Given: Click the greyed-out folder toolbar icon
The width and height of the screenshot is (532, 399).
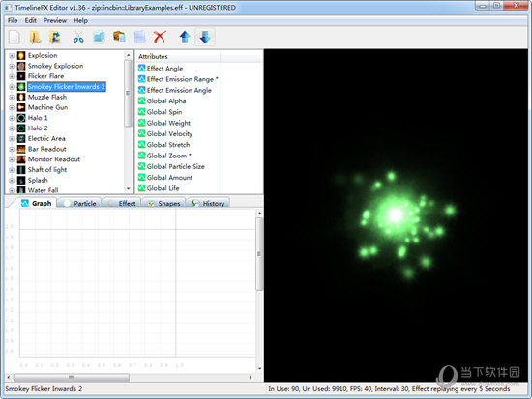Looking at the screenshot, I should point(140,37).
